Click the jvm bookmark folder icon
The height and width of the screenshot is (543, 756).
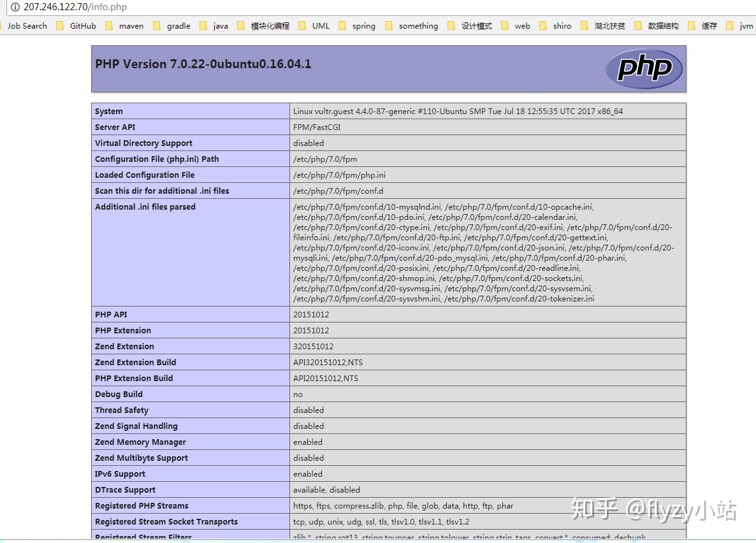click(731, 25)
